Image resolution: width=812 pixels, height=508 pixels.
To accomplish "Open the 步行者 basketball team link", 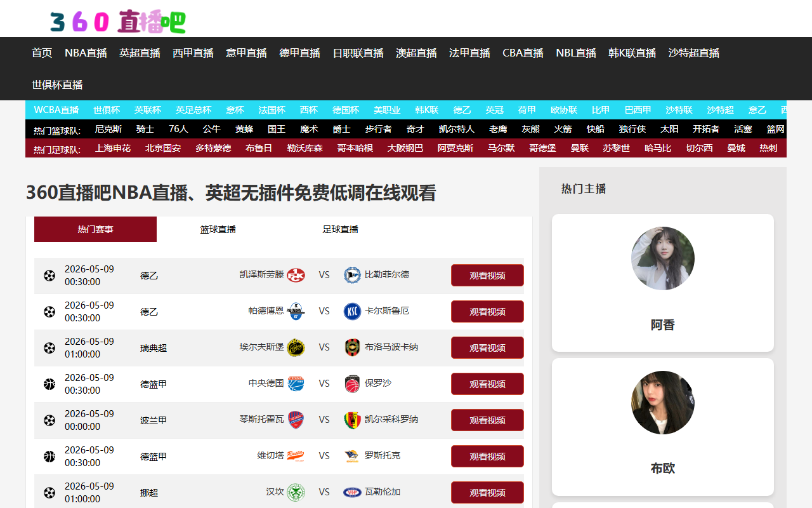I will pyautogui.click(x=379, y=129).
